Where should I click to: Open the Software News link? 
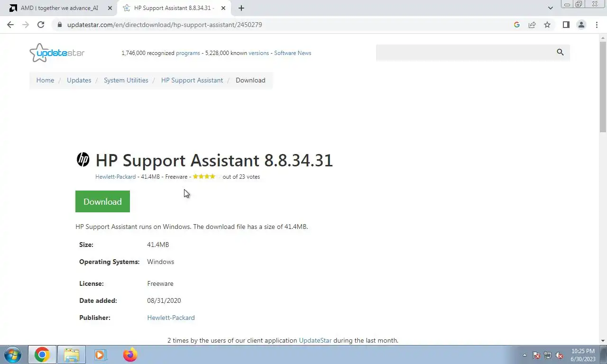point(293,53)
